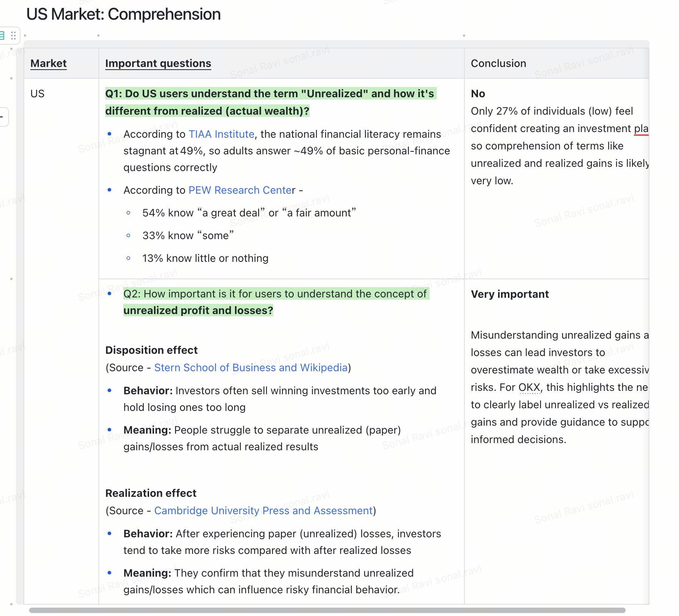Click the 'Realization effect' heading

coord(151,493)
